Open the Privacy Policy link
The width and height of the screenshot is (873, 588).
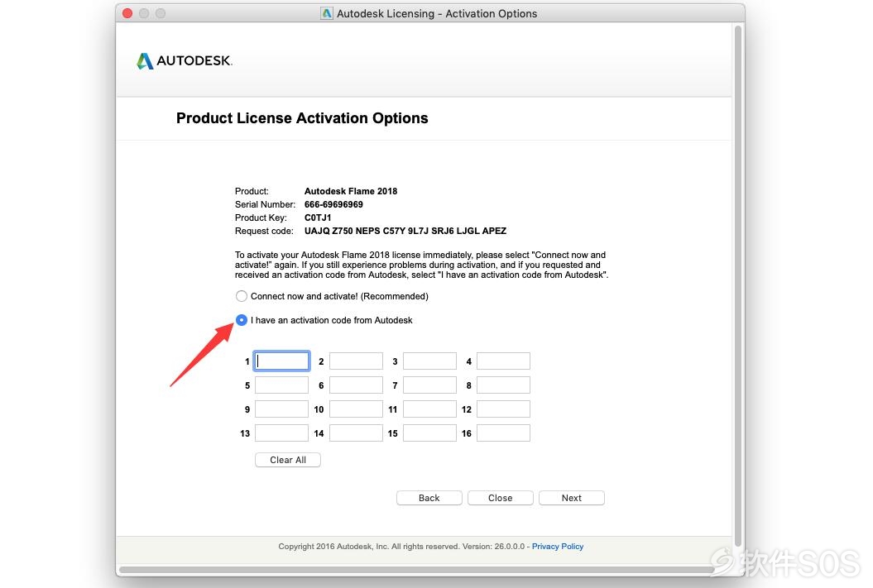point(558,547)
